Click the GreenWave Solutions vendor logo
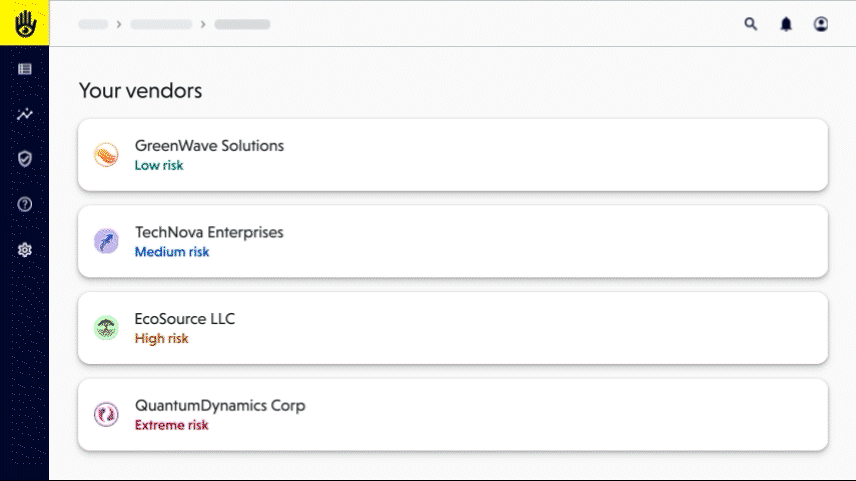This screenshot has height=481, width=856. (x=106, y=155)
